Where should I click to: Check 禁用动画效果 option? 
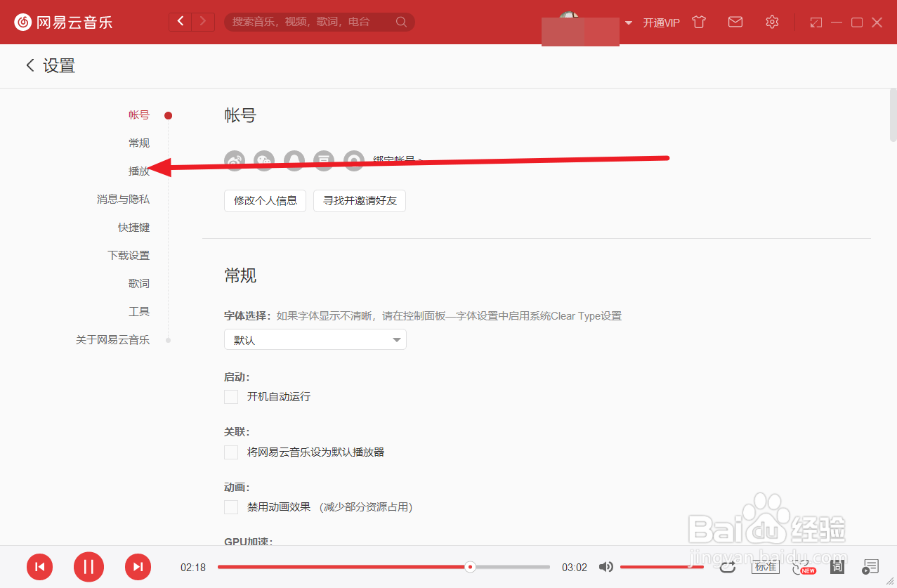coord(231,507)
